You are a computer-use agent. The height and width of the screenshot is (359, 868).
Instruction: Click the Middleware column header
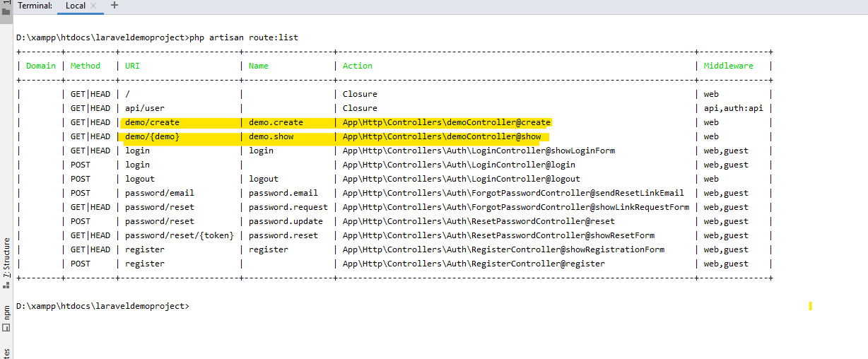tap(729, 66)
